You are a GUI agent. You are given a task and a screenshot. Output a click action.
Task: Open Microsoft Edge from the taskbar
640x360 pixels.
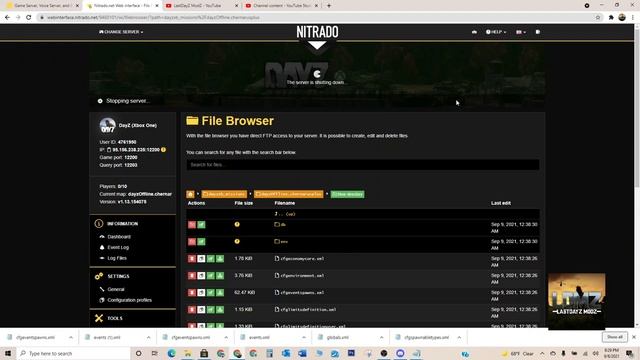[171, 353]
